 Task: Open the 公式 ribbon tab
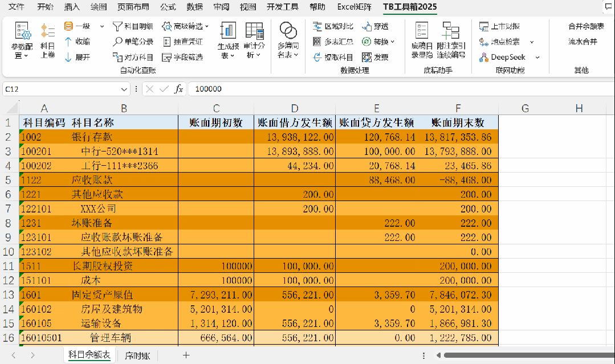[x=168, y=7]
